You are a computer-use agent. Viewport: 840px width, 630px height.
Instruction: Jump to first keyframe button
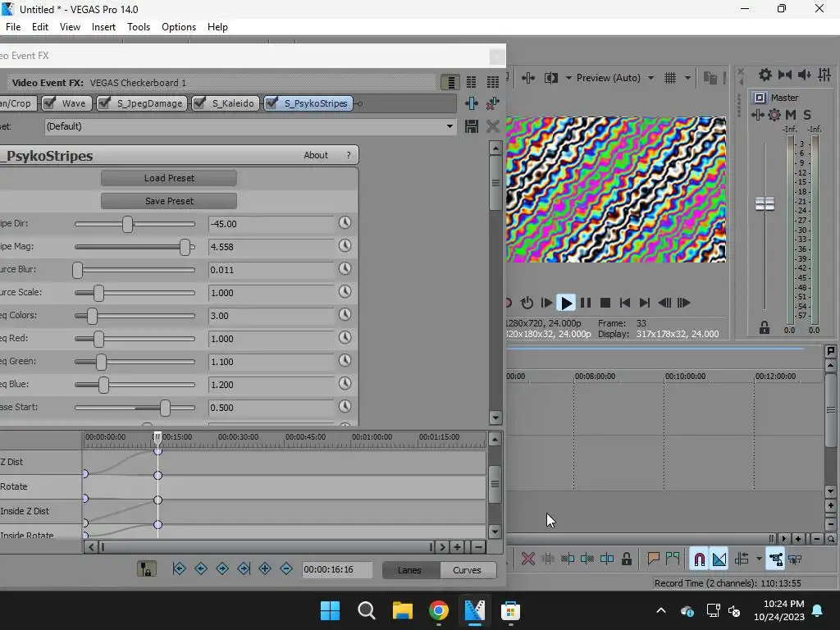click(x=179, y=569)
